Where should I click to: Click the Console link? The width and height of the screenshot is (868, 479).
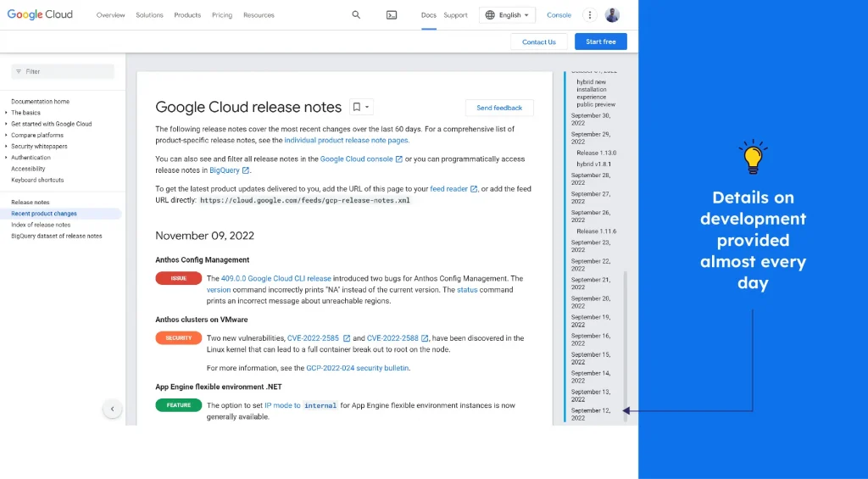click(x=559, y=15)
